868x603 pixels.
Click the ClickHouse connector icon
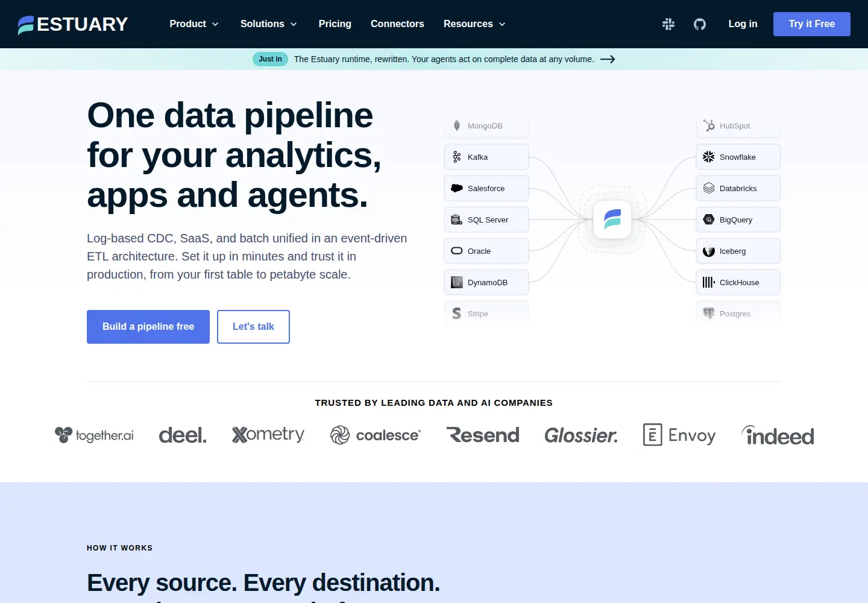[x=709, y=282]
